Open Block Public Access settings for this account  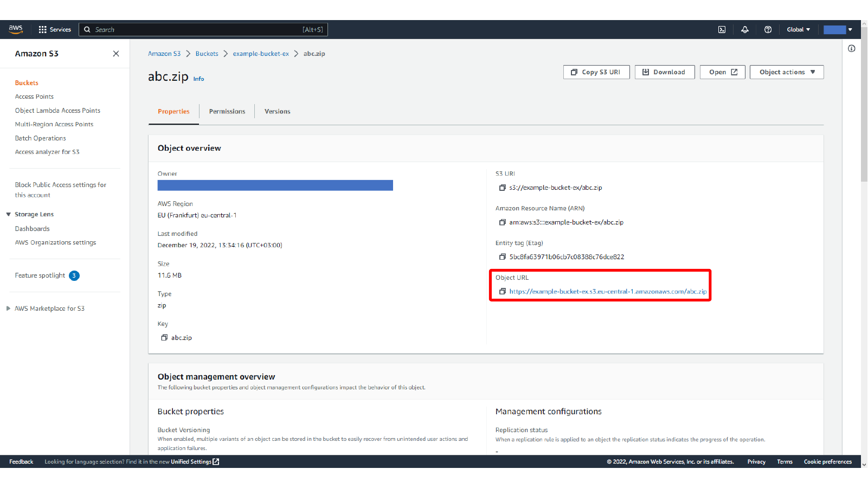click(61, 190)
